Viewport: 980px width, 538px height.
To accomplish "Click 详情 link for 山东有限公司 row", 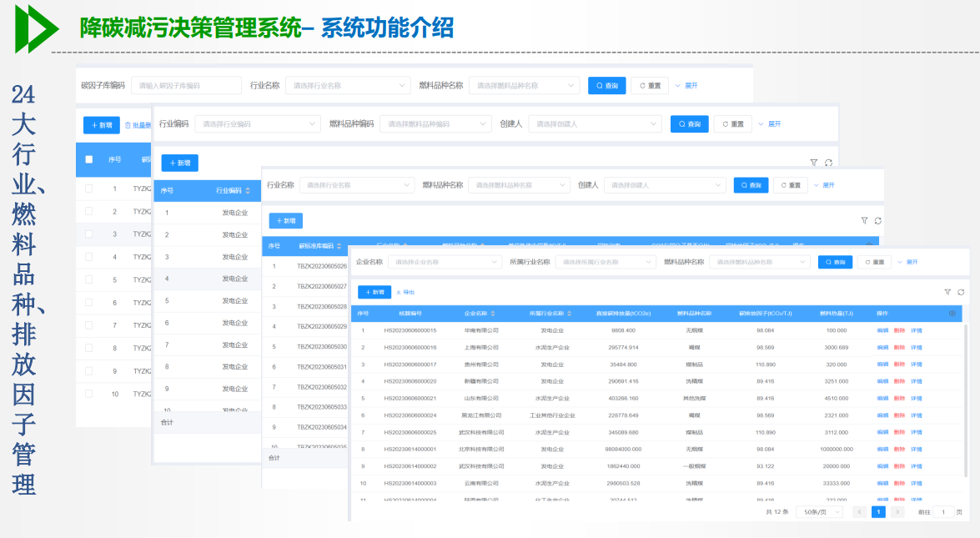I will 917,398.
